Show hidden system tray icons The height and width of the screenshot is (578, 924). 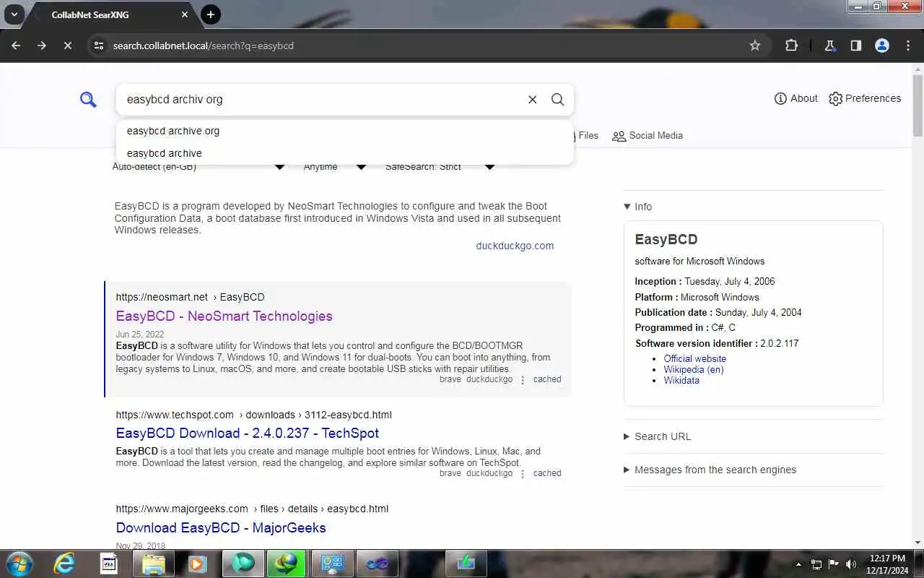[798, 564]
